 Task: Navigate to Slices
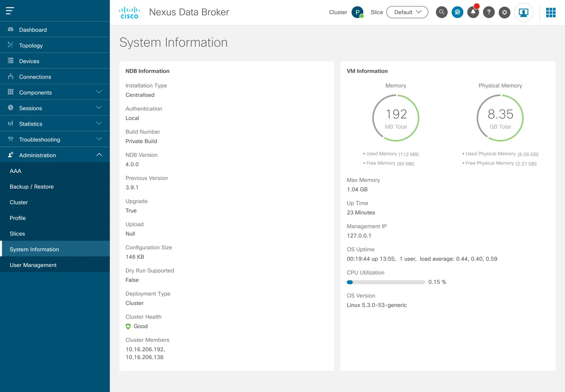pos(55,234)
